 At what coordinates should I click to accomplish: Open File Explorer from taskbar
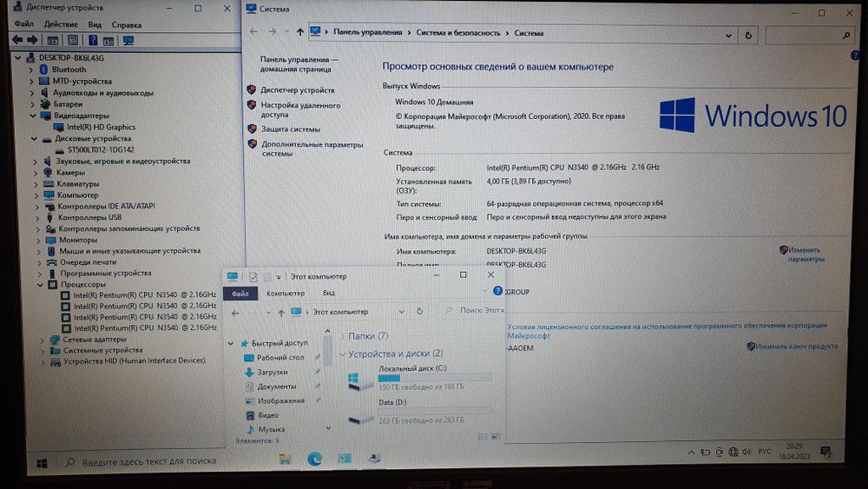click(285, 459)
